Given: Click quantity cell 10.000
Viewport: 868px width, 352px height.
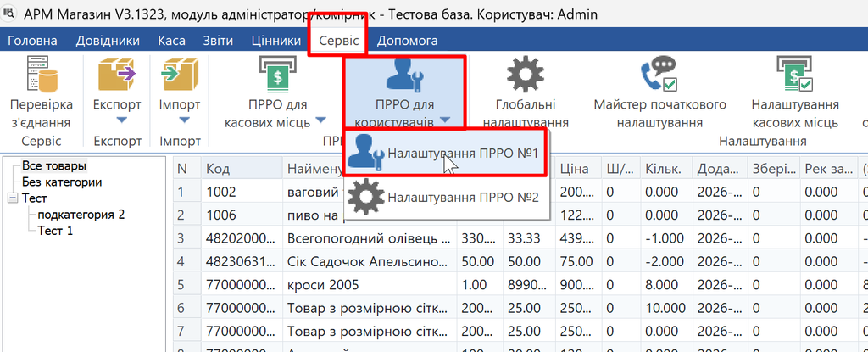Looking at the screenshot, I should [x=667, y=308].
